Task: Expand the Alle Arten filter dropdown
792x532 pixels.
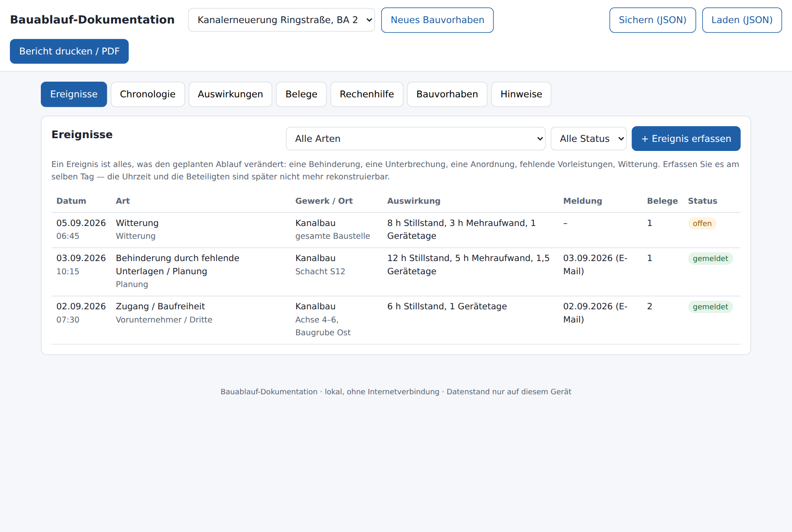Action: 415,139
